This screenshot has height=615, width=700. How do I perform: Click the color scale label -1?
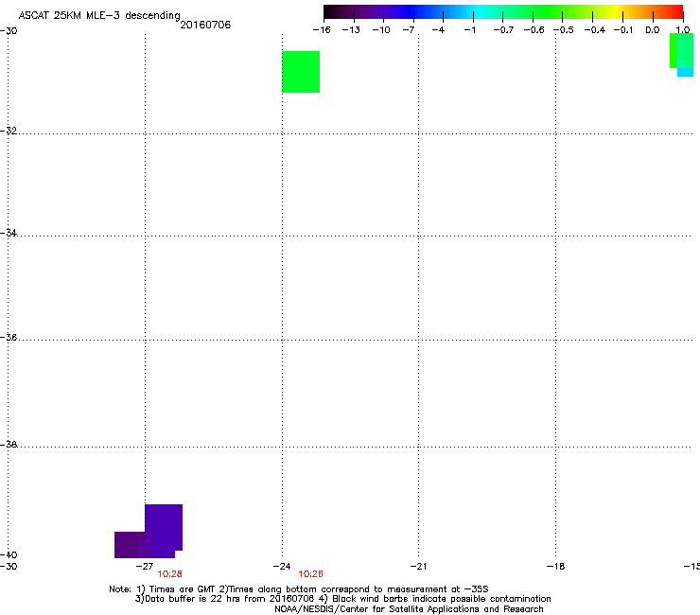tap(469, 30)
